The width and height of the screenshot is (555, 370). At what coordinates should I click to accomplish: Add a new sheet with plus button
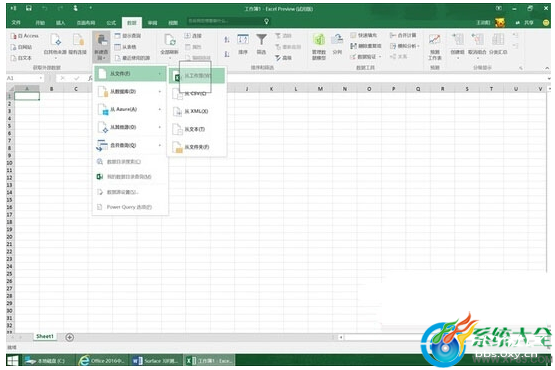point(70,337)
